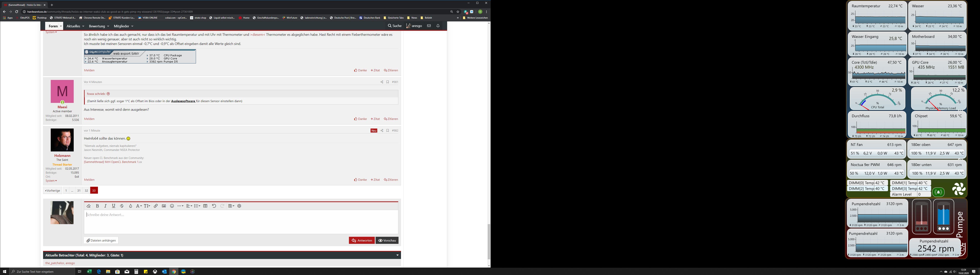Image resolution: width=980 pixels, height=275 pixels.
Task: Open the aresgo account menu
Action: tap(414, 26)
